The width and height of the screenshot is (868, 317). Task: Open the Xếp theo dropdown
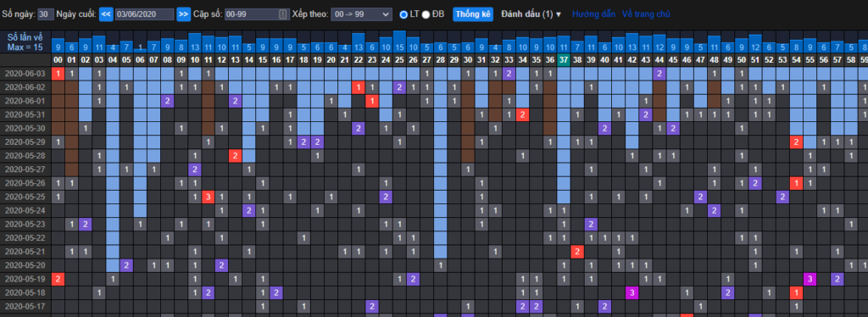pos(361,14)
